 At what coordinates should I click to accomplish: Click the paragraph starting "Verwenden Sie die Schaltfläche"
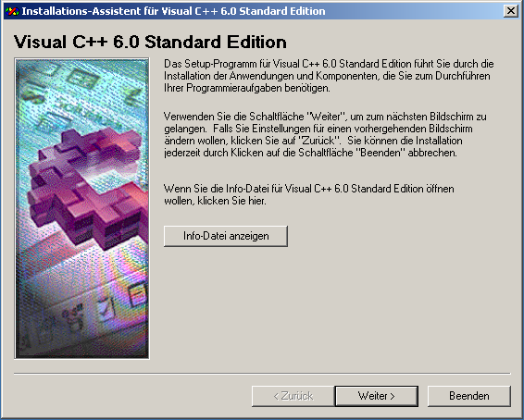(325, 134)
